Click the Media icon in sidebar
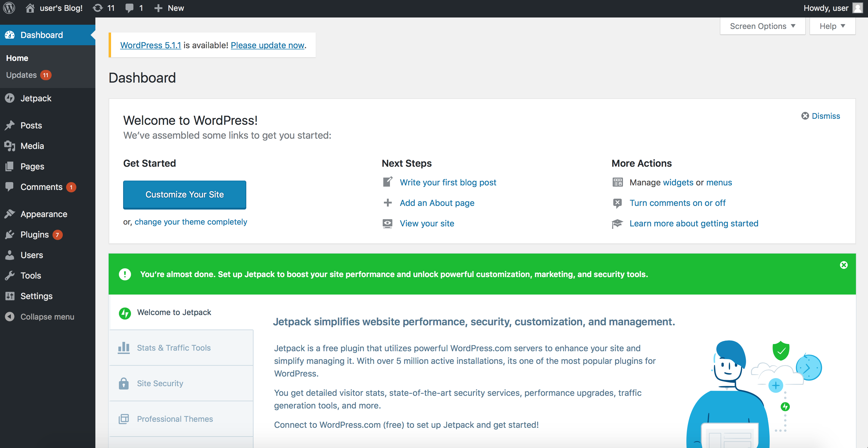 [x=10, y=146]
